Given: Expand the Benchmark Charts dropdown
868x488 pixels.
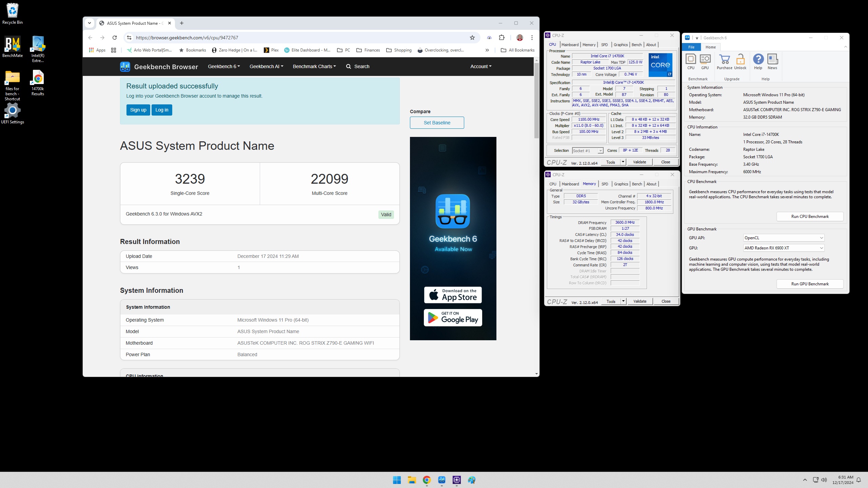Looking at the screenshot, I should [314, 66].
